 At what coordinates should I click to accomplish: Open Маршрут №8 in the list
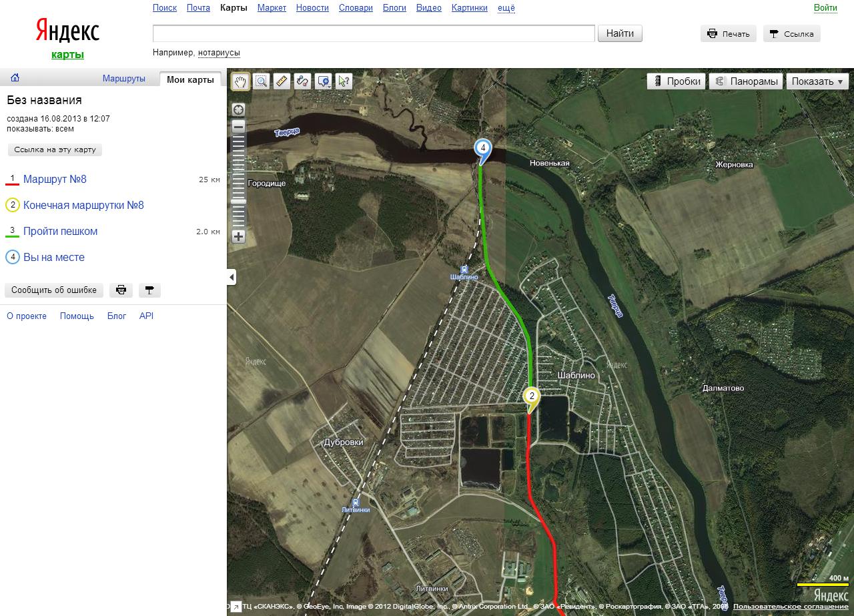[55, 179]
